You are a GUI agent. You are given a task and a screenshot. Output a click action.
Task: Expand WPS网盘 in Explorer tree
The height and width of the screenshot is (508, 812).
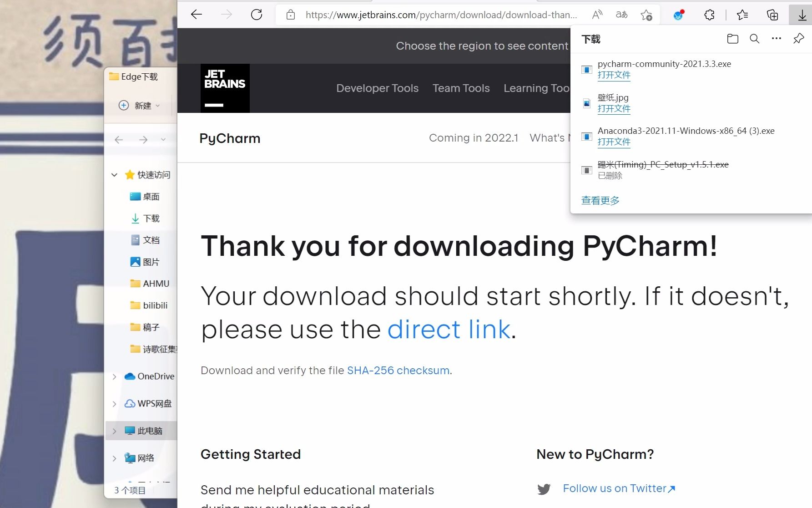pyautogui.click(x=114, y=404)
